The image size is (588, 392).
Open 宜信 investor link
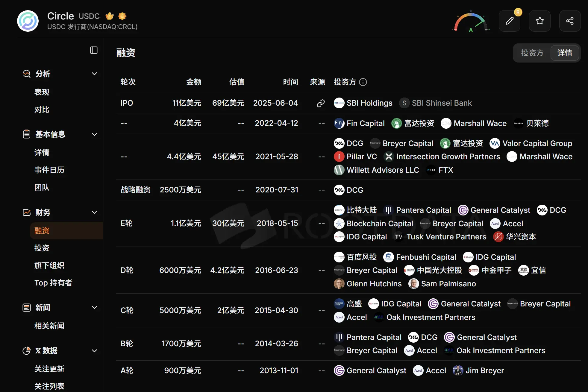point(532,270)
